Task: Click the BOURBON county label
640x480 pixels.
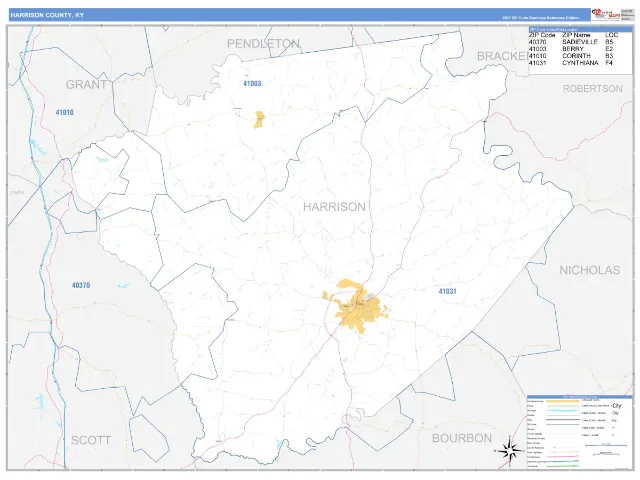Action: [x=462, y=438]
